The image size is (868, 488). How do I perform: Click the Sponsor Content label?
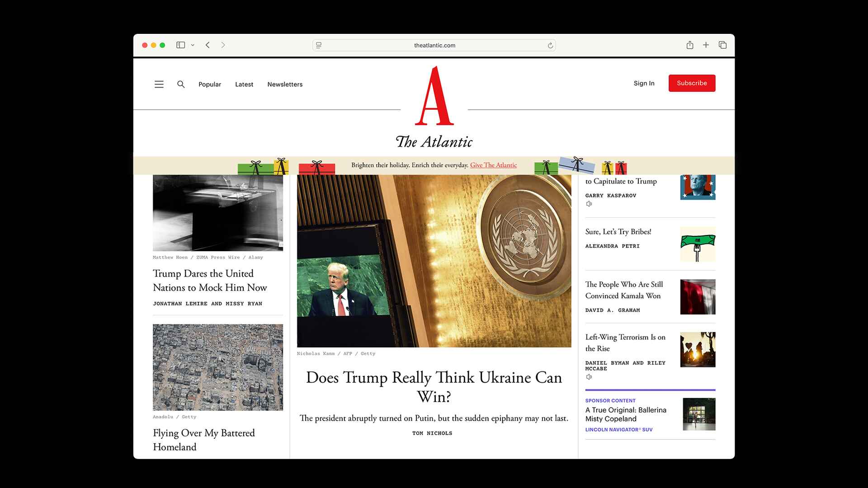(610, 401)
